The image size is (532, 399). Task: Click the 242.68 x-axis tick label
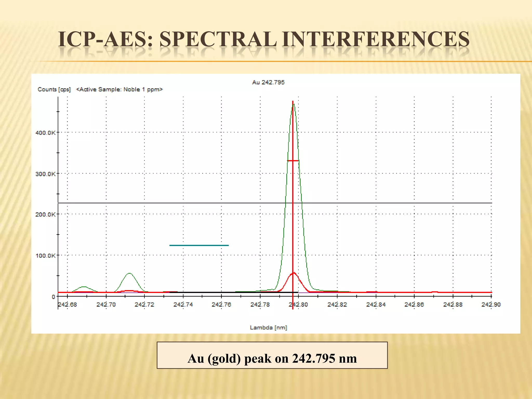pos(67,304)
